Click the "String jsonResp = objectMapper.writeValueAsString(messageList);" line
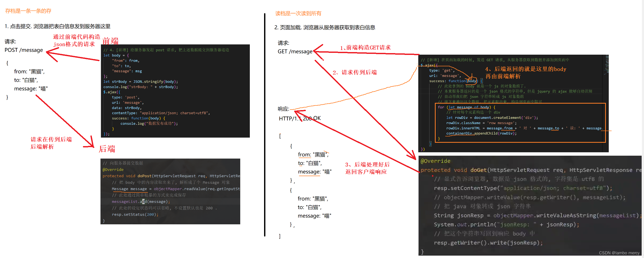 (537, 215)
